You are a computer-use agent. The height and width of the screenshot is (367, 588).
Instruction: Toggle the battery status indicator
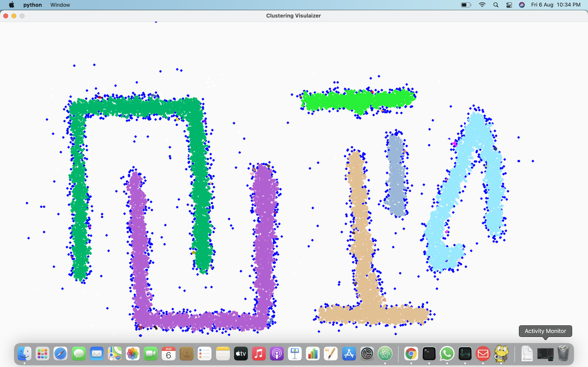[x=465, y=5]
